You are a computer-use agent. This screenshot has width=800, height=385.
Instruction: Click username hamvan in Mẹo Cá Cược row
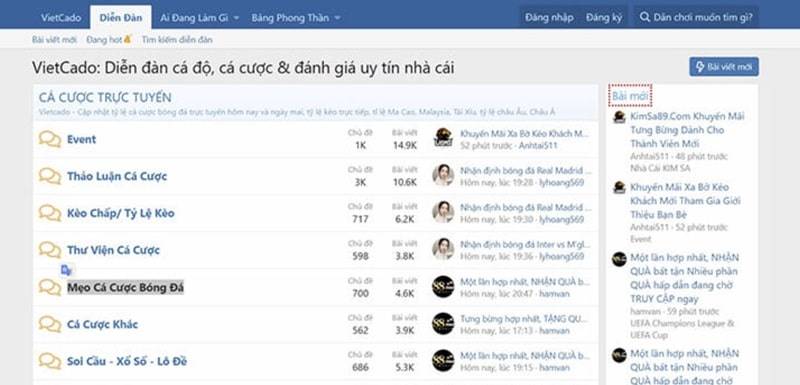click(555, 294)
